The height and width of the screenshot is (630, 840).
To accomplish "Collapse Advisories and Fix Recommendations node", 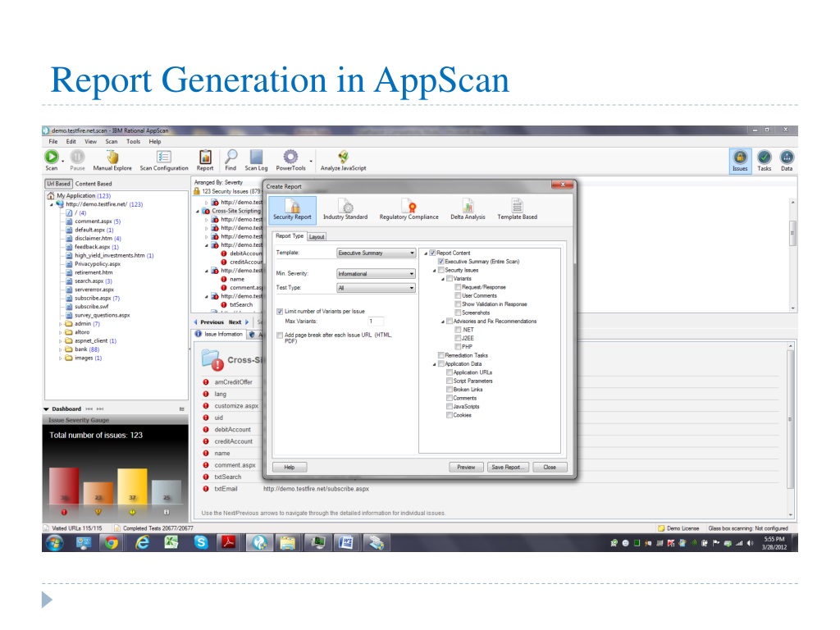I will pos(443,322).
